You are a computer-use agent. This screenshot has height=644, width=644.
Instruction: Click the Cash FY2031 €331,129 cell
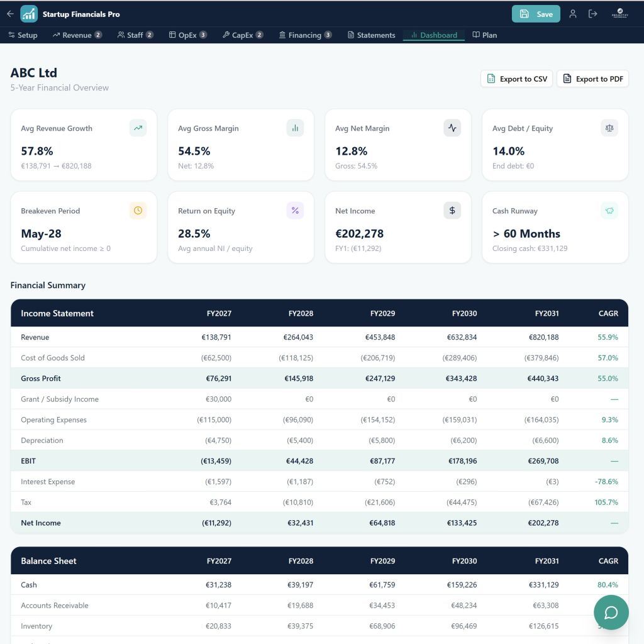pos(543,585)
